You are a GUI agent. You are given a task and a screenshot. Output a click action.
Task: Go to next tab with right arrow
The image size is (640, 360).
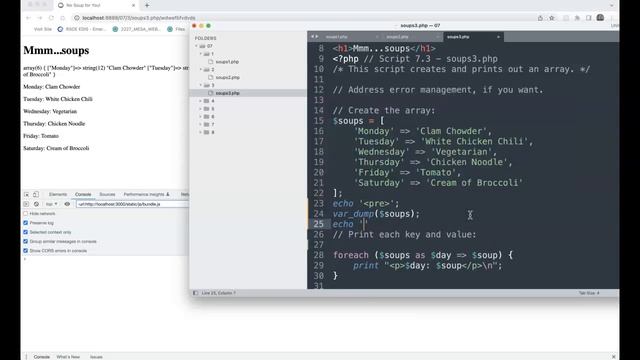[317, 37]
